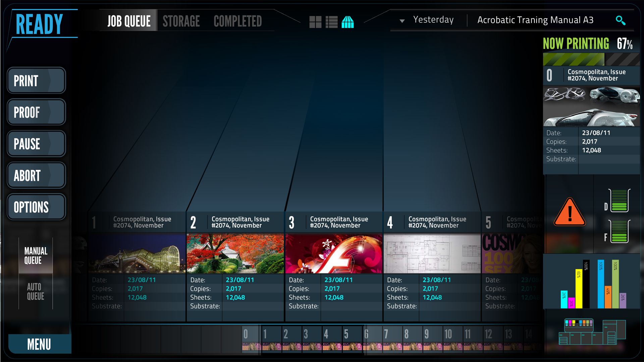Open the STORAGE tab
644x362 pixels.
tap(181, 21)
